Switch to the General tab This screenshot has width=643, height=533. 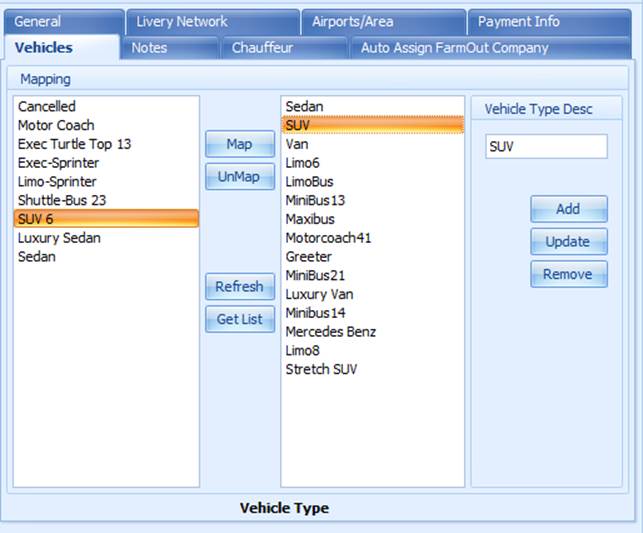tap(64, 22)
